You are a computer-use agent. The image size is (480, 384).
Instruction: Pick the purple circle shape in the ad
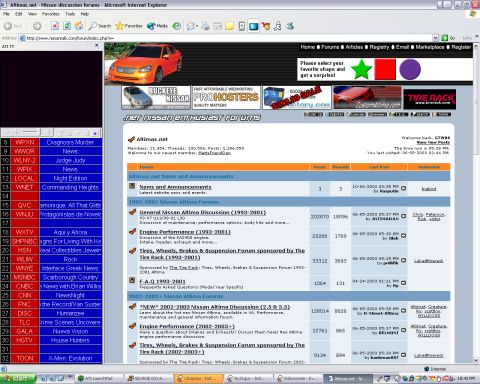pos(410,69)
